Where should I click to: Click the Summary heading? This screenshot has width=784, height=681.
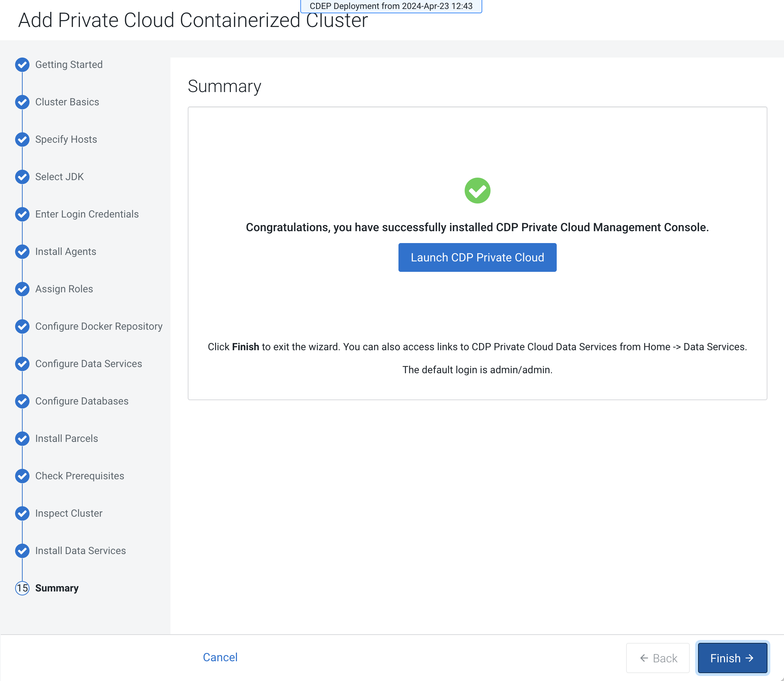tap(224, 86)
